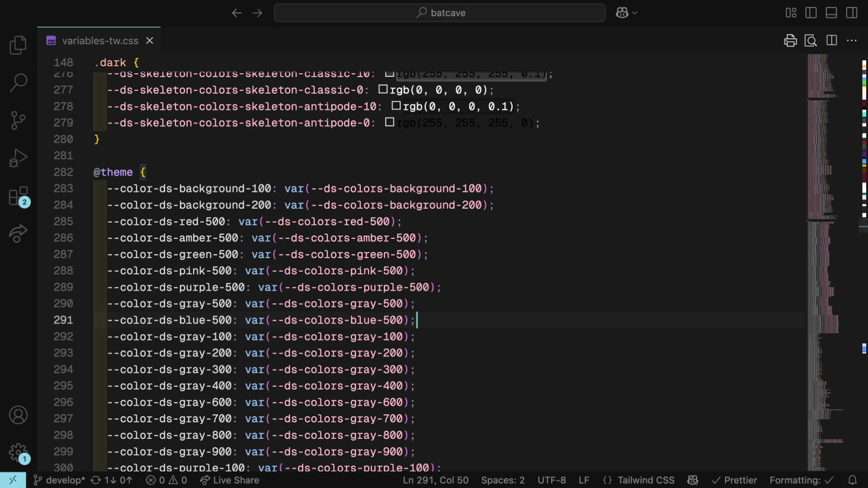Click --color-ds-background-100 property
This screenshot has height=488, width=868.
[x=189, y=188]
